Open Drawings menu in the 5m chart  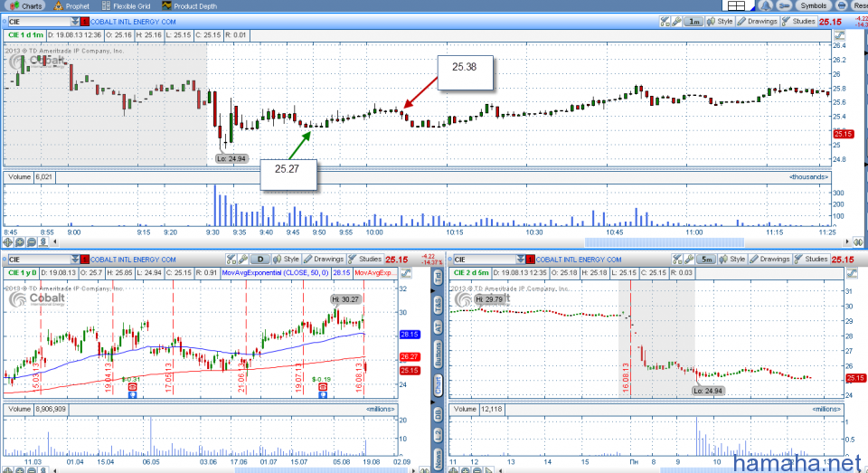[x=769, y=260]
